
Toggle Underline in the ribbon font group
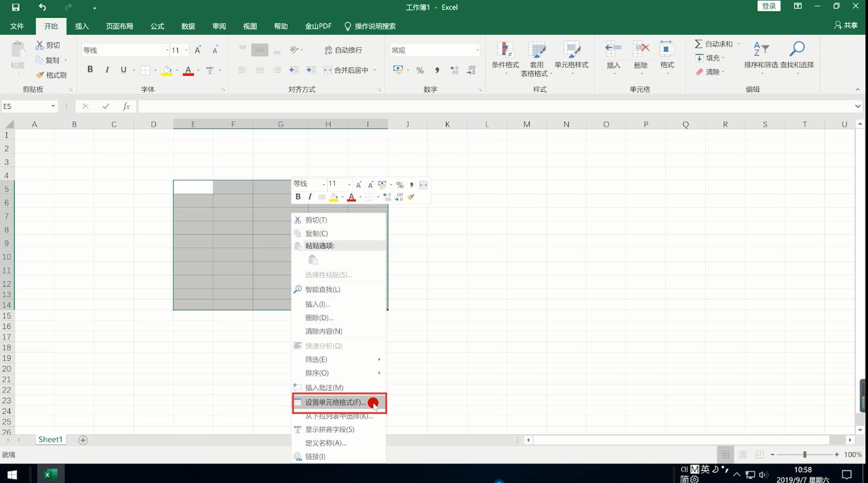point(124,70)
